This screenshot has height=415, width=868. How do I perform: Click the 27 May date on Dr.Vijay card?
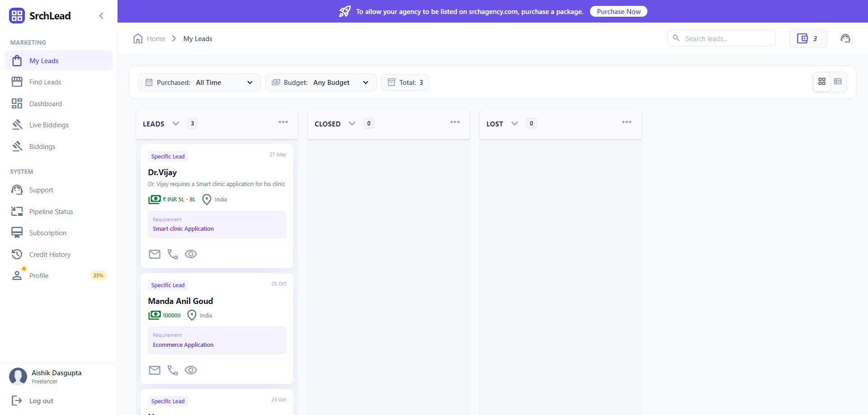278,154
